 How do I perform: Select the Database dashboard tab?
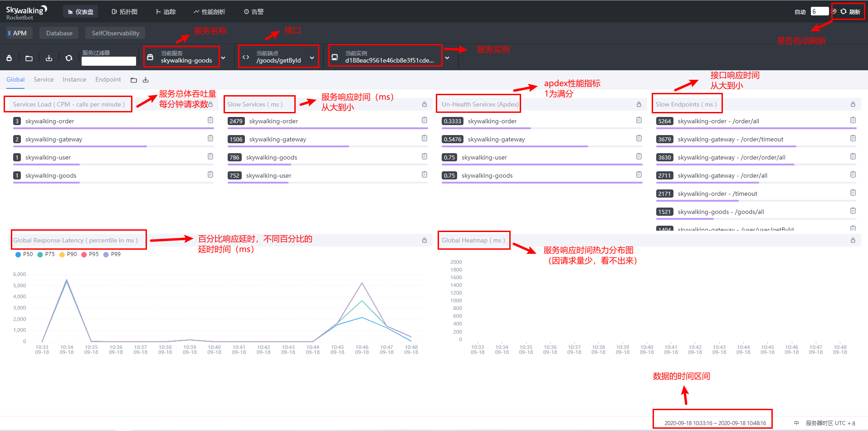pyautogui.click(x=59, y=33)
